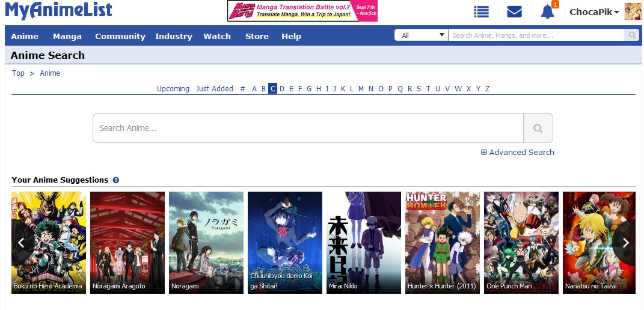Open the Community menu in navigation bar
644x310 pixels.
click(x=120, y=36)
